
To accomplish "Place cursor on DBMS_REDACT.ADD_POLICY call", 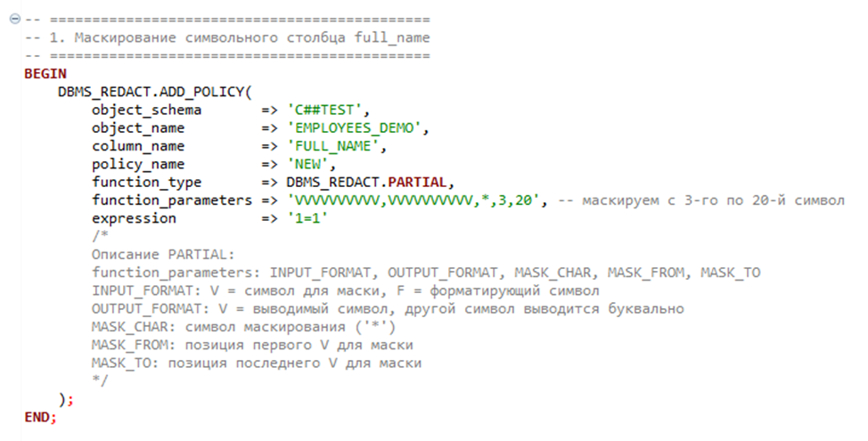I will (x=155, y=92).
